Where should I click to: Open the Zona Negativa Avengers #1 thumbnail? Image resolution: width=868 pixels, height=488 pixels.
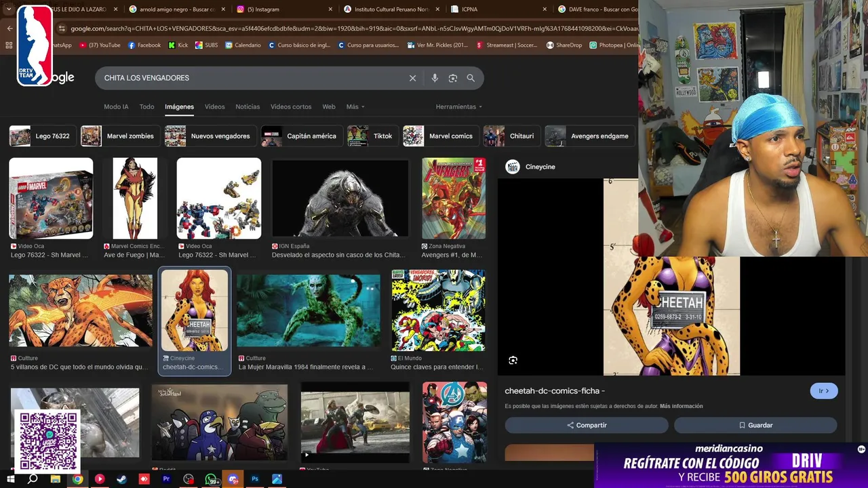pyautogui.click(x=454, y=199)
